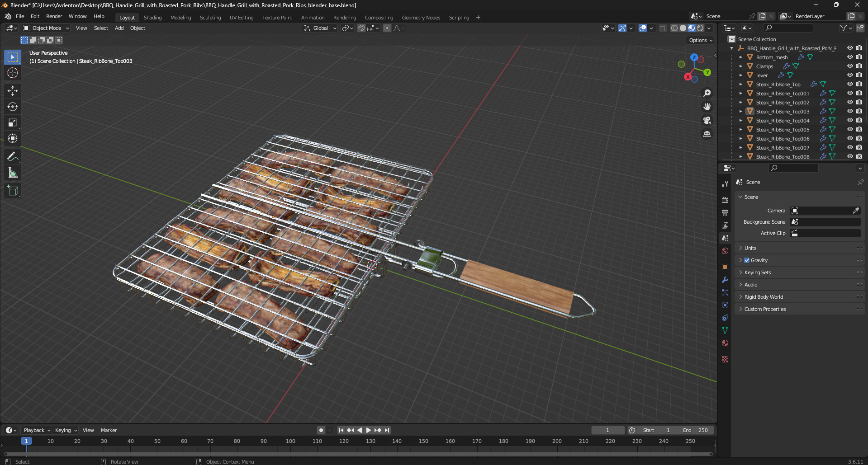
Task: Open the Render menu
Action: tap(54, 16)
